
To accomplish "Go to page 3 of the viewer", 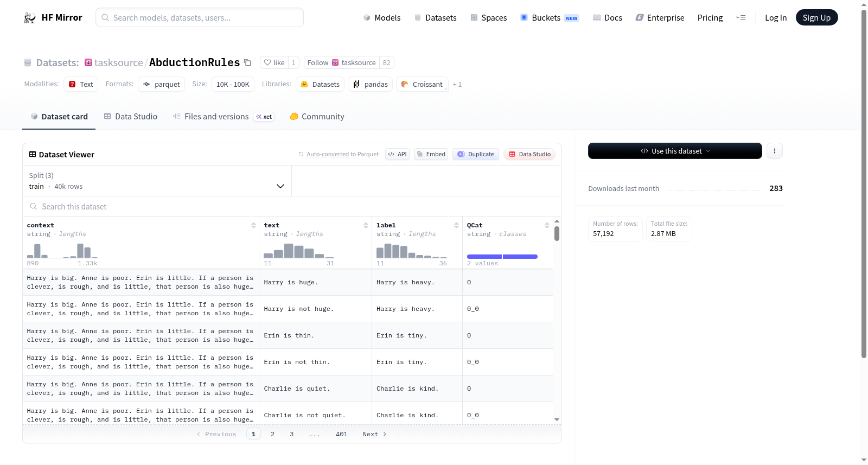I will coord(291,434).
